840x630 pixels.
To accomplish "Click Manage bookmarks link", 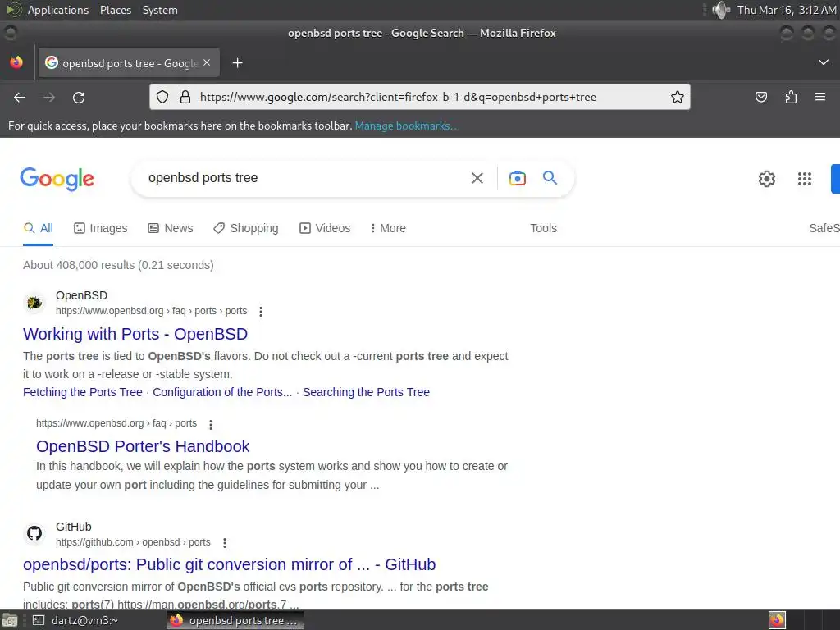I will click(407, 126).
